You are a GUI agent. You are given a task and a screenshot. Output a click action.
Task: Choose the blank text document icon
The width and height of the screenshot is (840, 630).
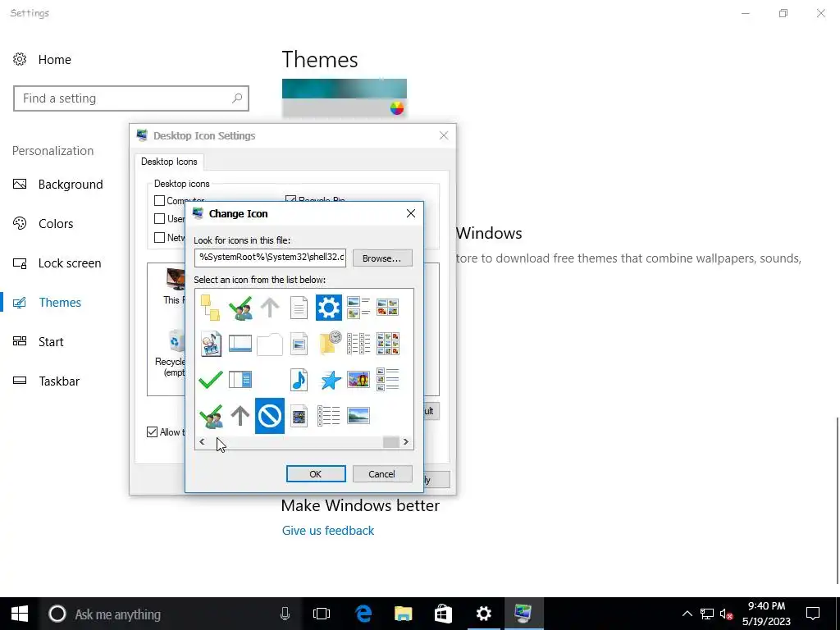[299, 308]
